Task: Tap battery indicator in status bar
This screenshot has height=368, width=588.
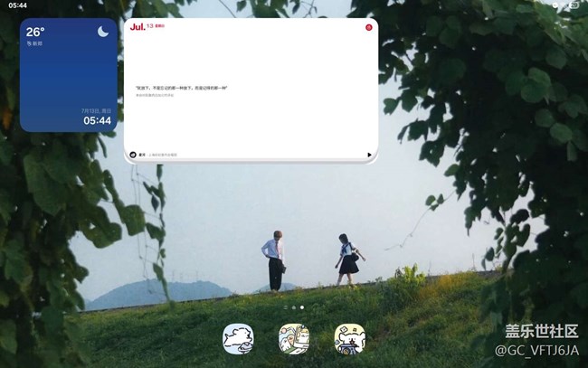Action: click(574, 5)
